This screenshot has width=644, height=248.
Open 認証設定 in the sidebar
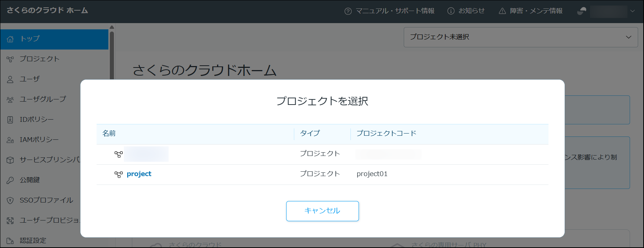coord(33,241)
